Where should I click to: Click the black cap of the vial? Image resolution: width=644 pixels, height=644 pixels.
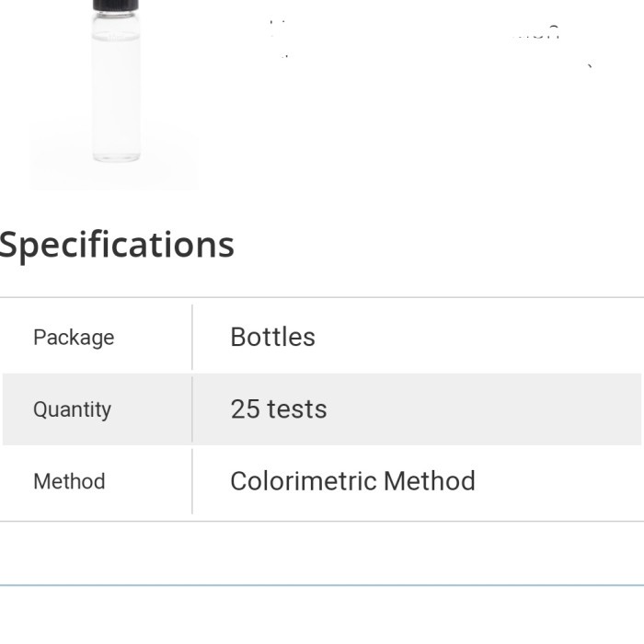(x=116, y=5)
